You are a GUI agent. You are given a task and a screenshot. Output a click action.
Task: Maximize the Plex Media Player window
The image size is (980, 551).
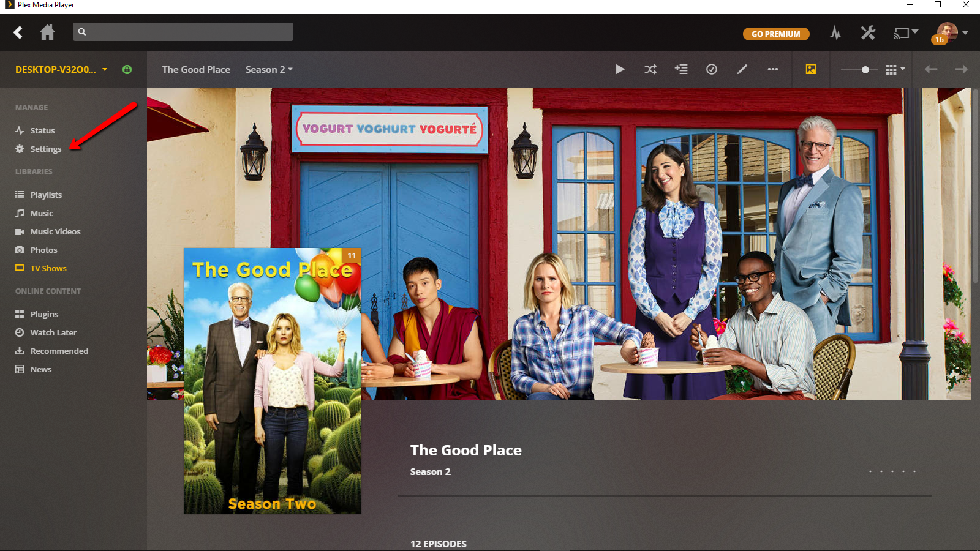938,5
